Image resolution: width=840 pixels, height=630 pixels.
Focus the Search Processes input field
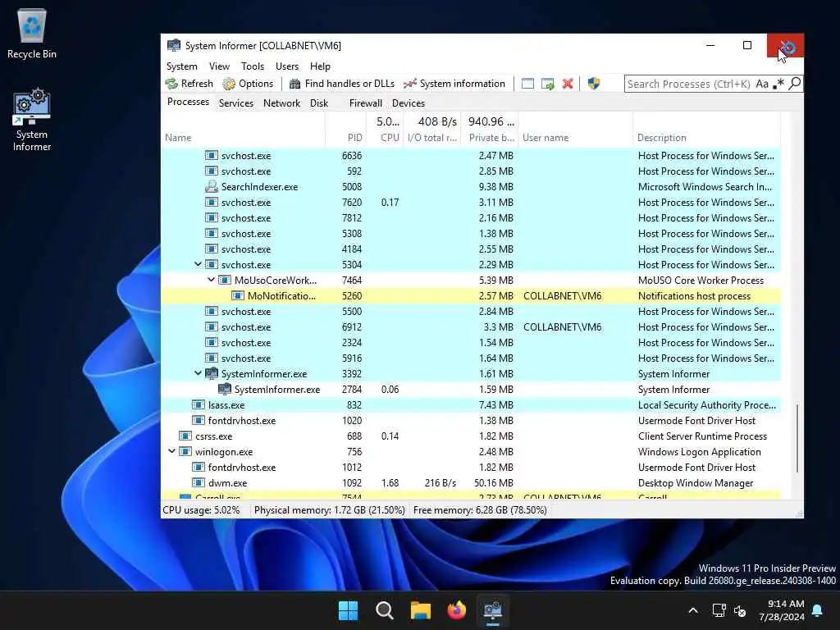click(x=689, y=84)
